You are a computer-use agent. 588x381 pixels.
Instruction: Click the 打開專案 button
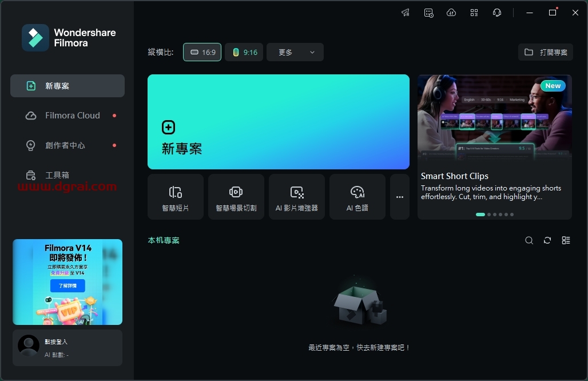[546, 52]
